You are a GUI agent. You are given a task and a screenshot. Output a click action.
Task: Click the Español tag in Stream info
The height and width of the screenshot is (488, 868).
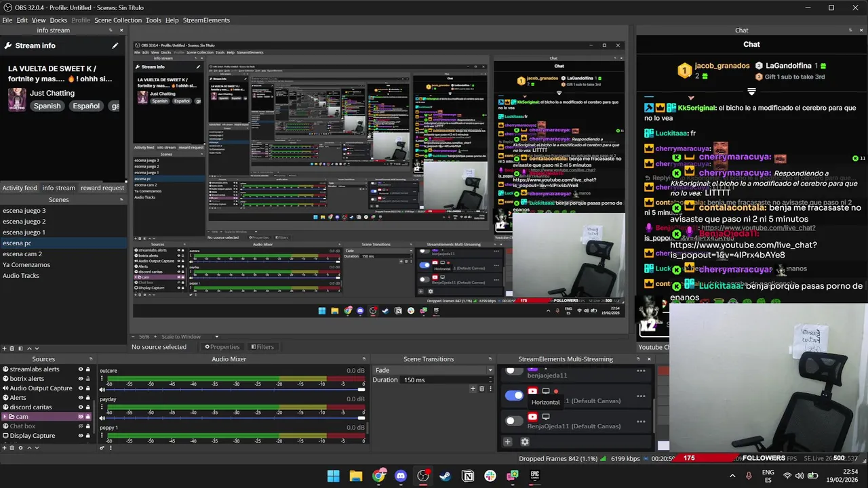[x=86, y=106]
